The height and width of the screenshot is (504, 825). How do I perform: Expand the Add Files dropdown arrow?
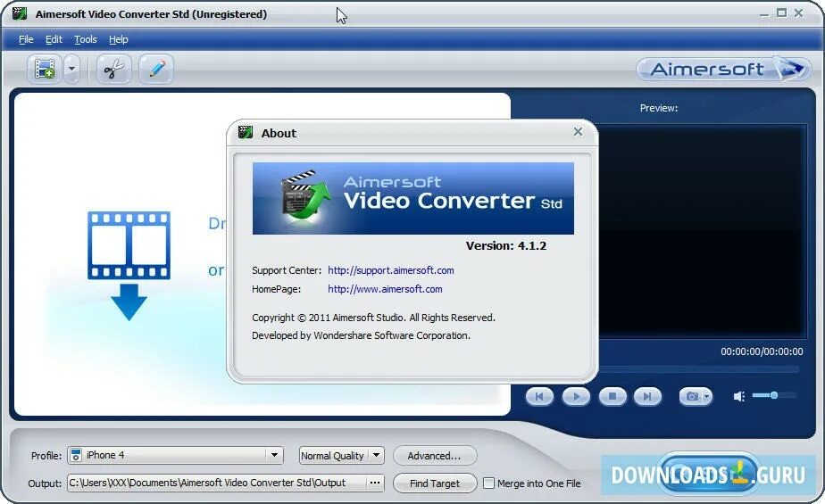[x=72, y=69]
